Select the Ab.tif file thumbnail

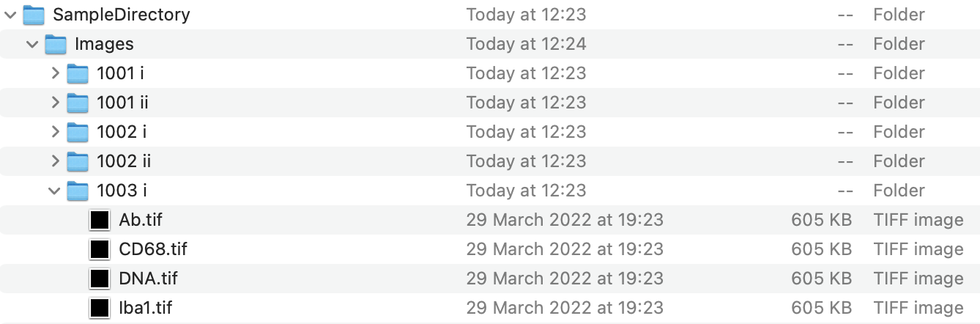[100, 220]
